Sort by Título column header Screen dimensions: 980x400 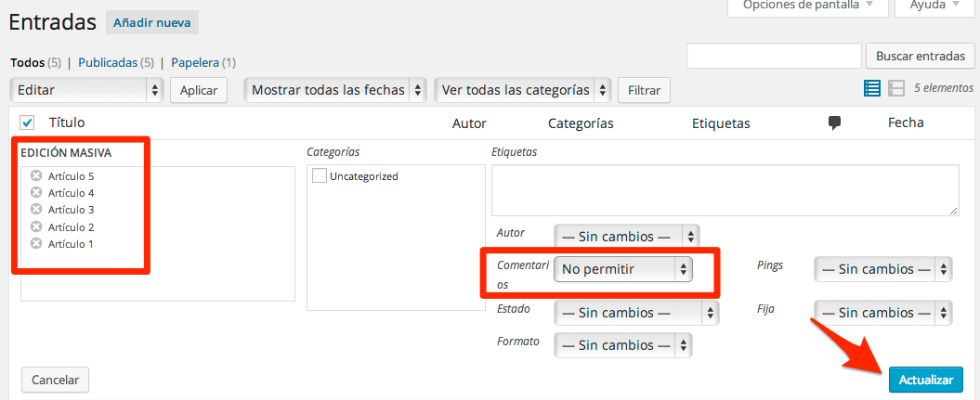(67, 123)
